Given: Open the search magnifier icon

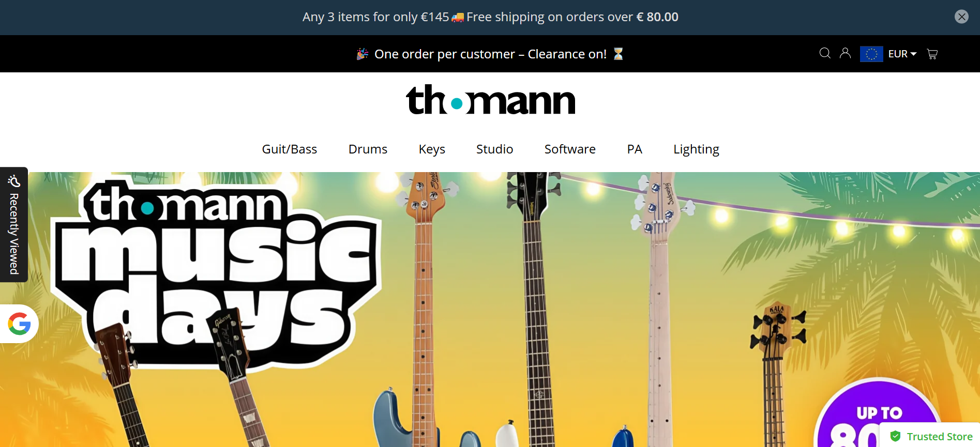Looking at the screenshot, I should click(825, 53).
